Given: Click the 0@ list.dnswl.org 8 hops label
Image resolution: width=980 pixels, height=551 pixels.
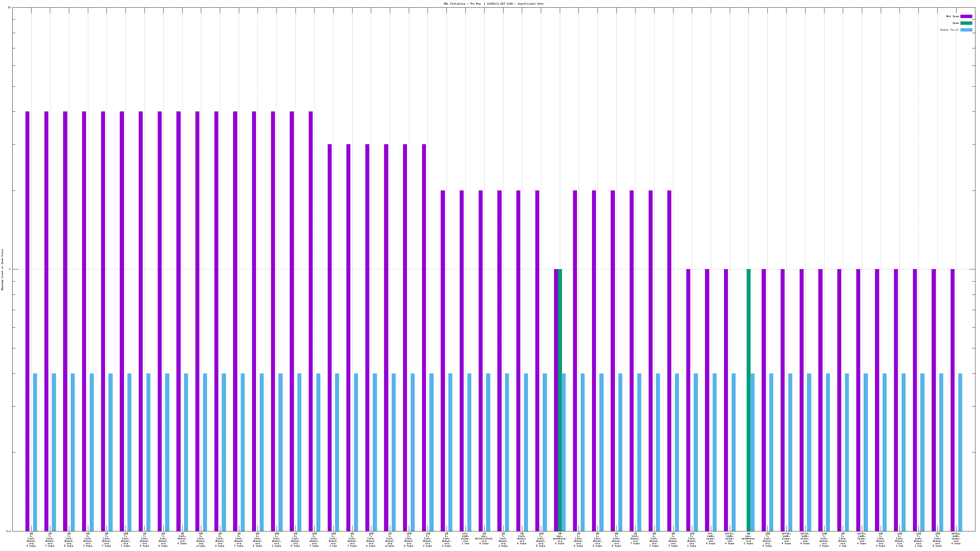Looking at the screenshot, I should pyautogui.click(x=182, y=538).
